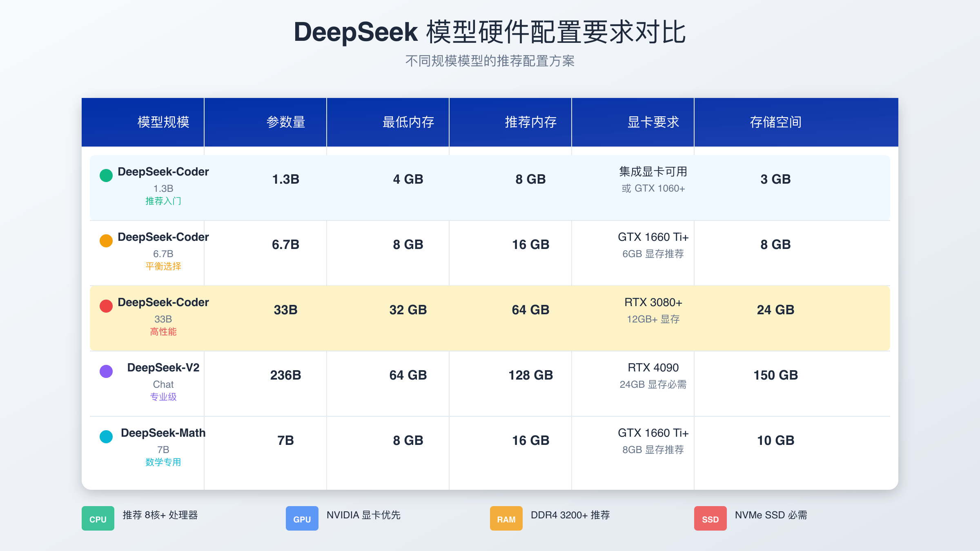The image size is (980, 551).
Task: Click orange dot beside DeepSeek-Coder 6.7B
Action: pos(106,241)
